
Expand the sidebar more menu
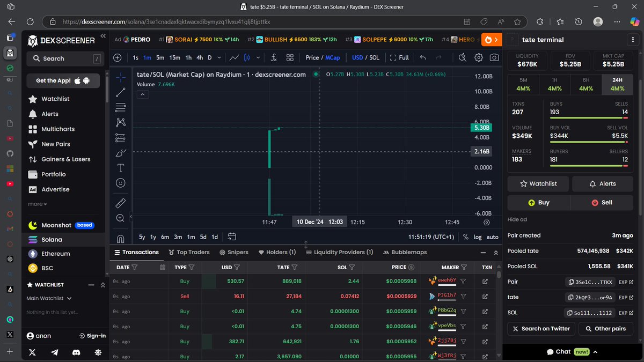pos(38,204)
